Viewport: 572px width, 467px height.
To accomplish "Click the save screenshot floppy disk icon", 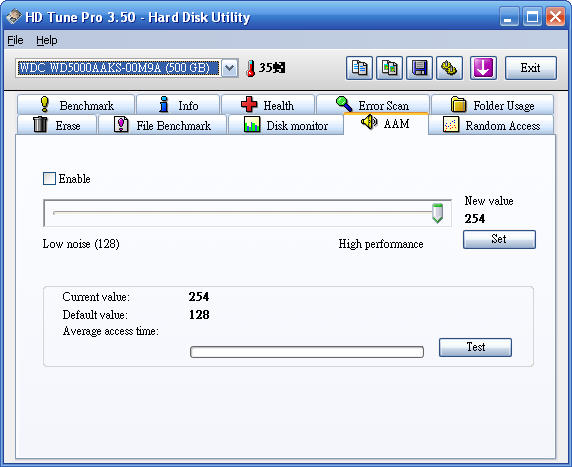I will coord(419,68).
